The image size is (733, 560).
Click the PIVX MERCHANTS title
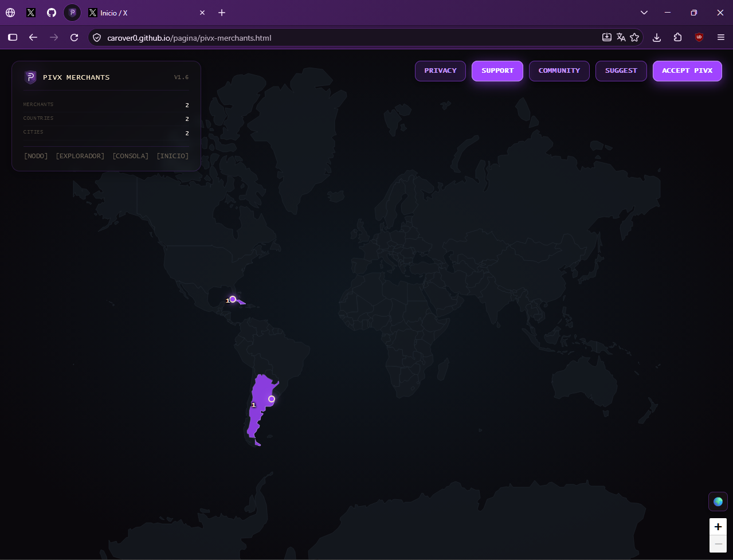[x=76, y=77]
